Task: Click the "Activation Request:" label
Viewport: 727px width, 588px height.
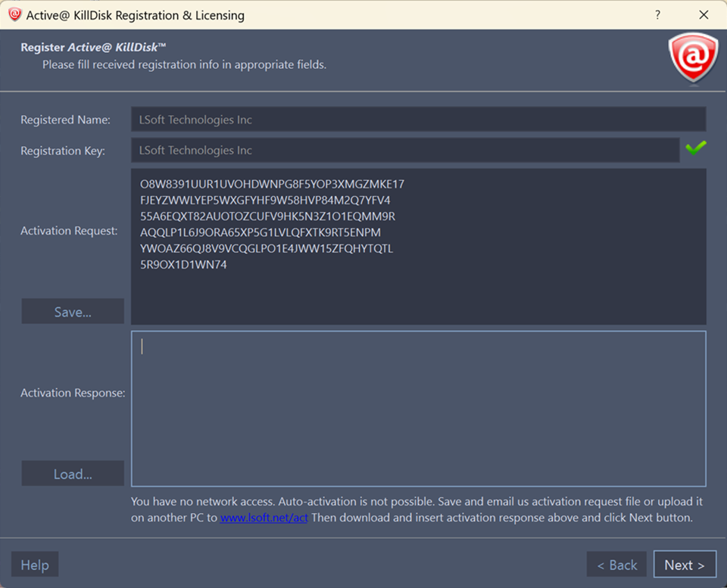Action: (69, 231)
